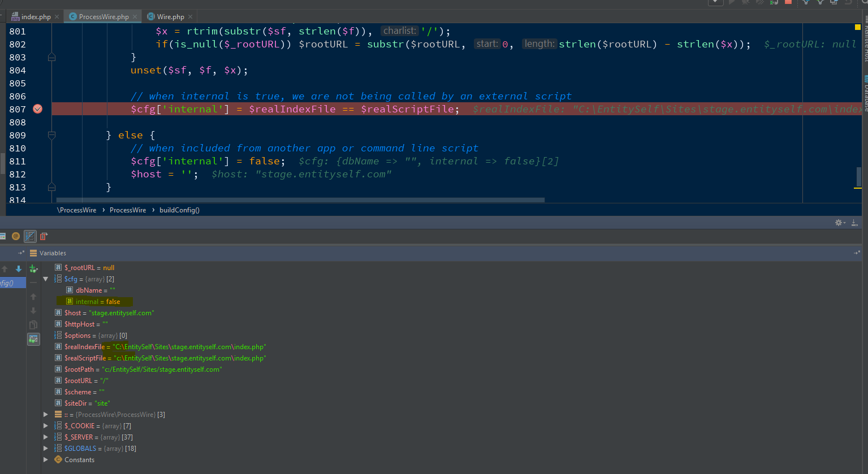
Task: Click buildConfig() in the breadcrumb bar
Action: tap(179, 210)
